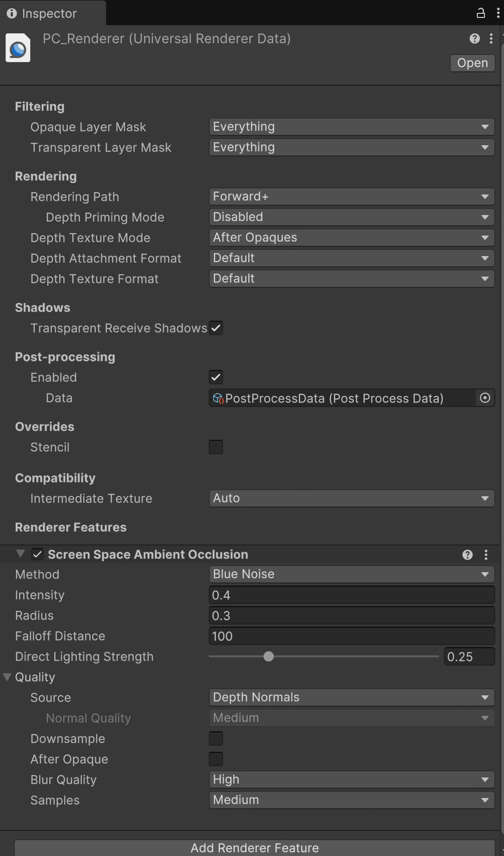
Task: Click the Inspector info icon
Action: click(11, 13)
